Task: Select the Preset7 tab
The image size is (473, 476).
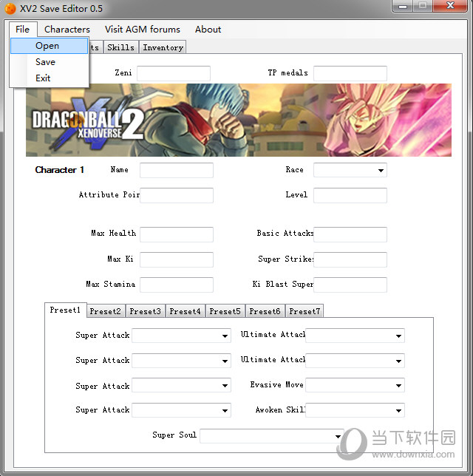Action: point(304,311)
